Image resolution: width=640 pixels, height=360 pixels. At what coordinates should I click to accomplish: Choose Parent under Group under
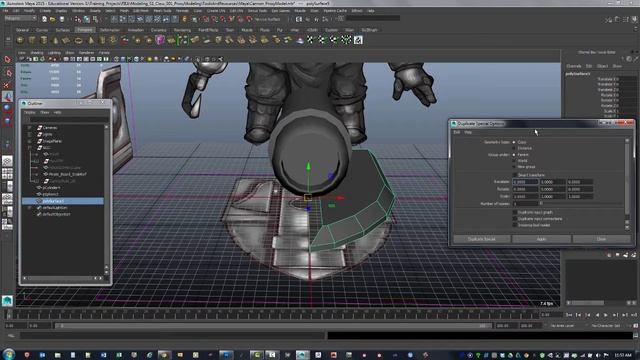pyautogui.click(x=514, y=155)
